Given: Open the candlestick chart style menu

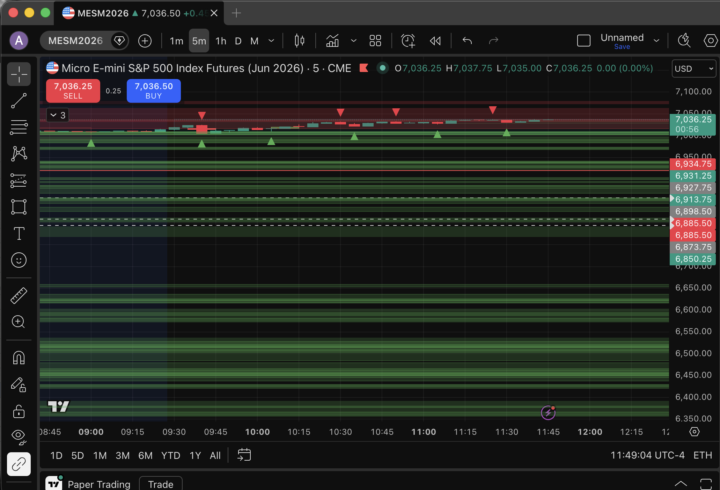Looking at the screenshot, I should pos(299,41).
